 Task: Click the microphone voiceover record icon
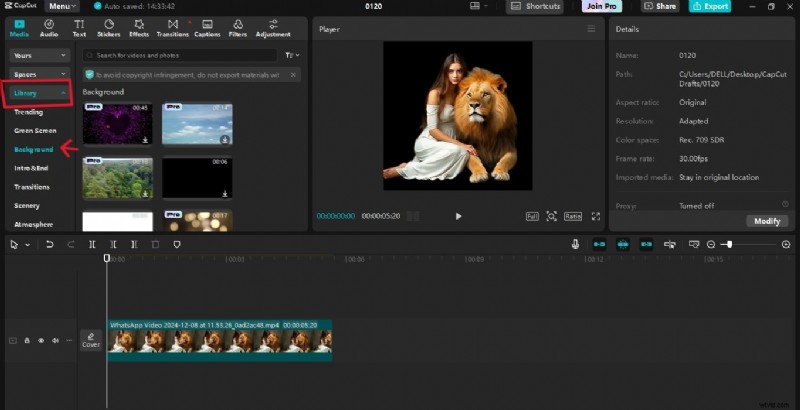(x=575, y=244)
